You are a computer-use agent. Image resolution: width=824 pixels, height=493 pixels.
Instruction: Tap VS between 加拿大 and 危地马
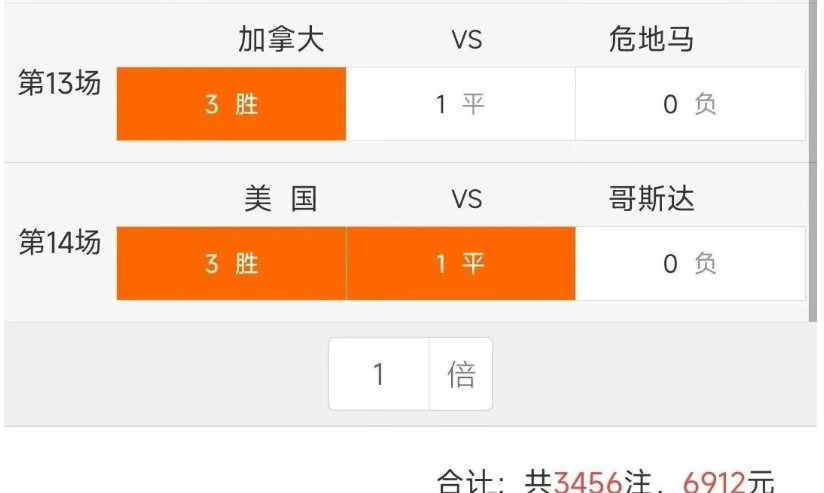466,40
